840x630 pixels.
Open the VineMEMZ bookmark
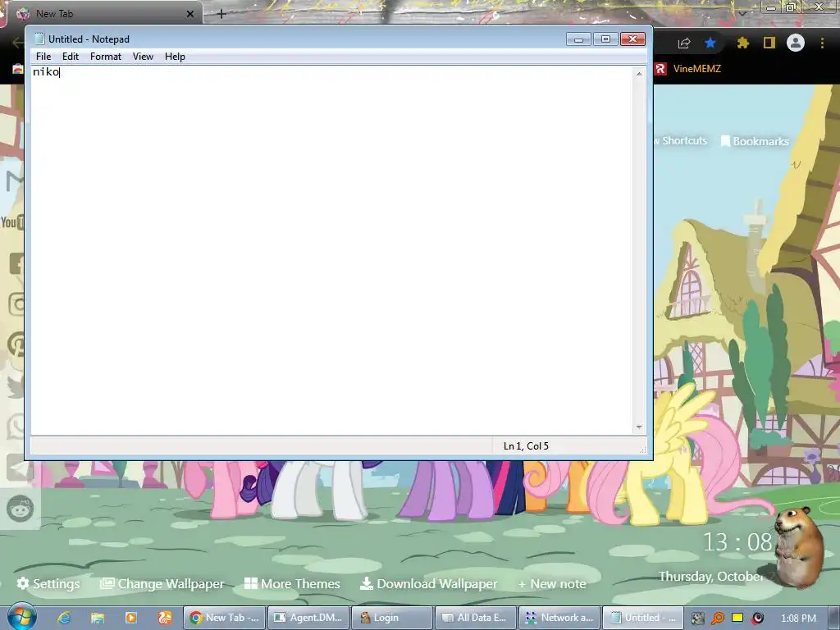(688, 69)
